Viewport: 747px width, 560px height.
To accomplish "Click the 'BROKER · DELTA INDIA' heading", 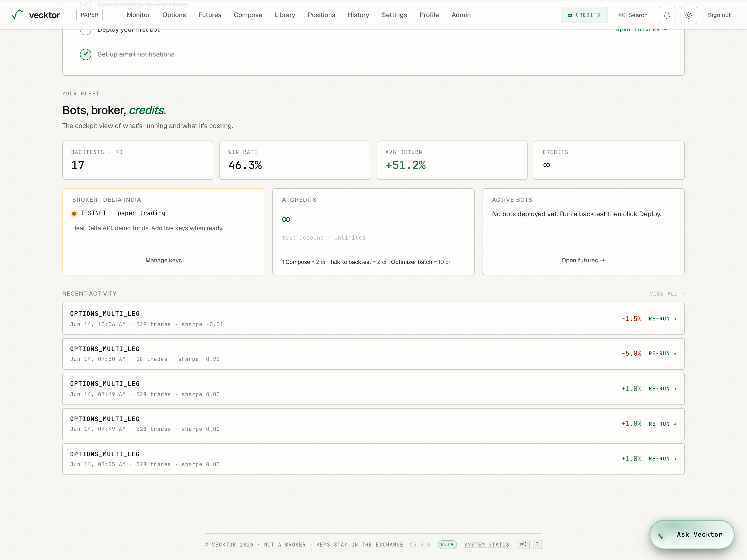I will tap(106, 200).
